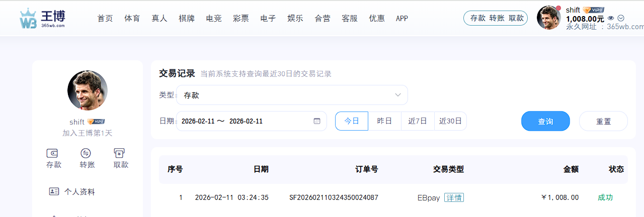
Task: Click the blue 查询 button
Action: coord(545,121)
